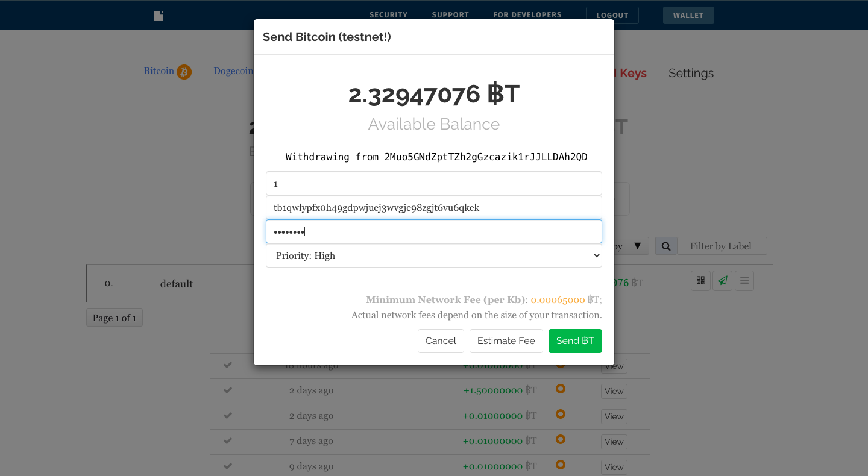Click the site logo icon in header
Screen dimensions: 868x476
(x=159, y=16)
